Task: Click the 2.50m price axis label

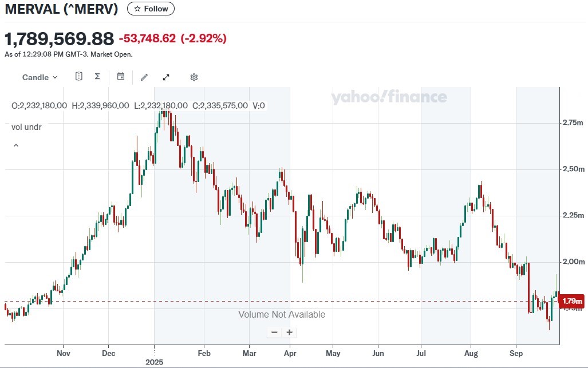Action: coord(572,169)
